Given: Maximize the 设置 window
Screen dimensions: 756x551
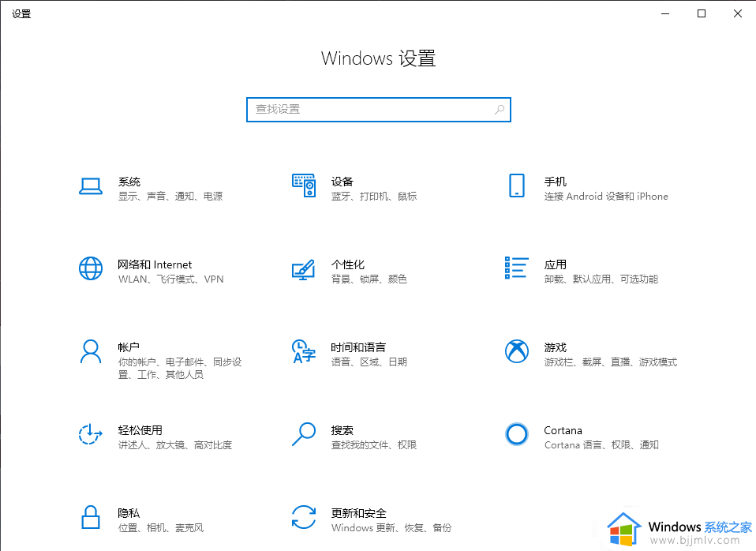Looking at the screenshot, I should (x=702, y=13).
